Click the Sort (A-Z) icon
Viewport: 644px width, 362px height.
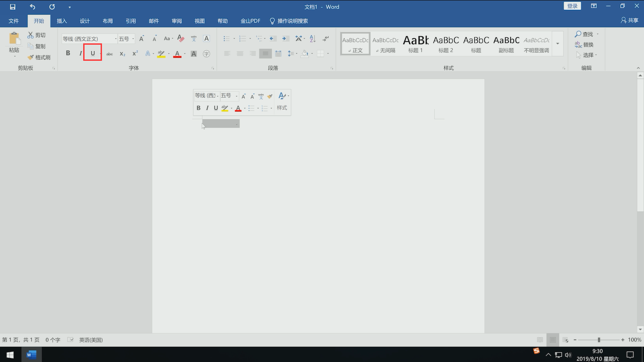click(x=313, y=39)
